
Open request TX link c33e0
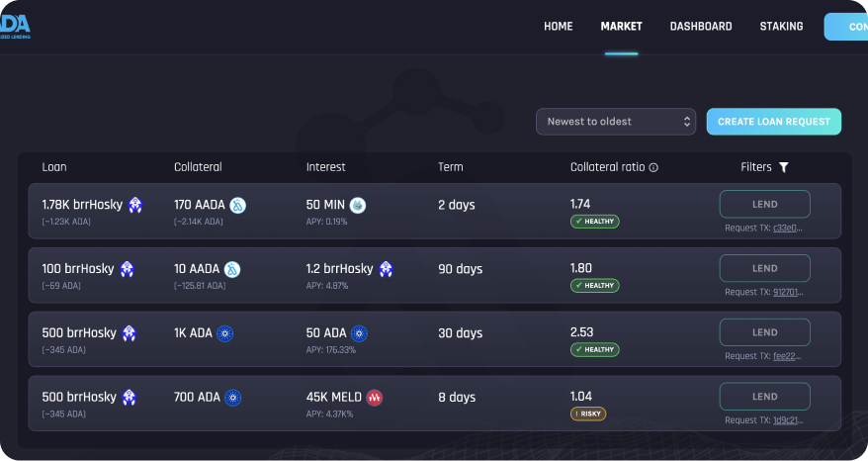point(788,228)
